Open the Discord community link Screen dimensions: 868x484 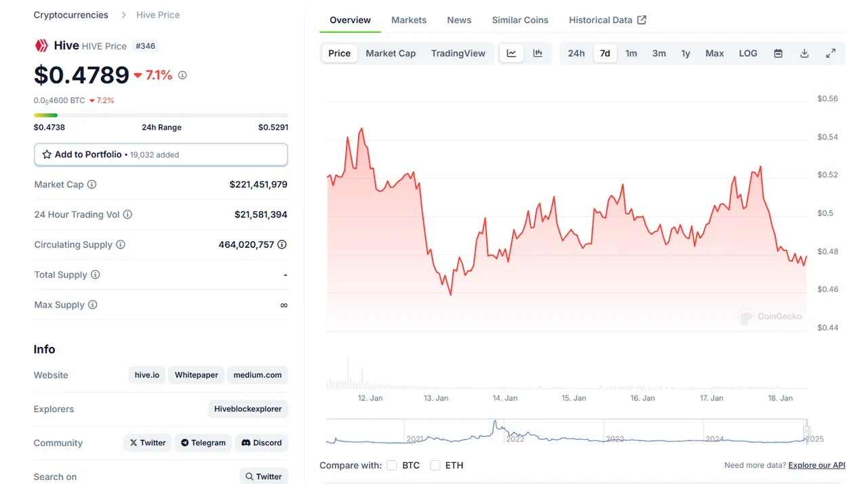point(262,443)
